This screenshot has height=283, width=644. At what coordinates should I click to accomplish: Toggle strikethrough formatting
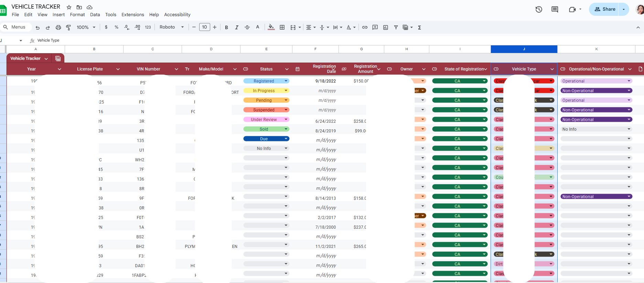pos(247,27)
